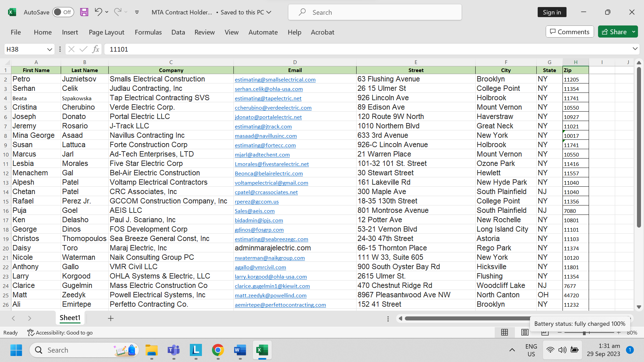Click the Save icon in title bar
Viewport: 644px width, 362px height.
coord(84,12)
